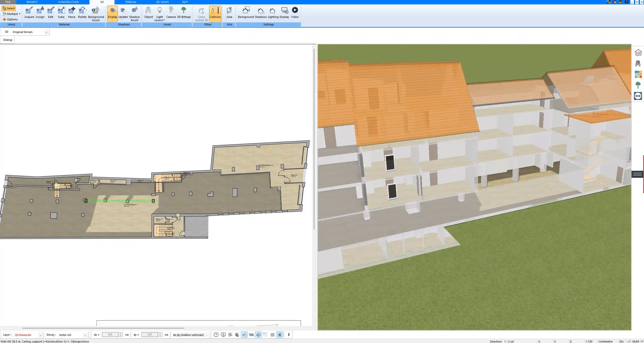644x343 pixels.
Task: Toggle the roof display button
Action: coord(244,335)
